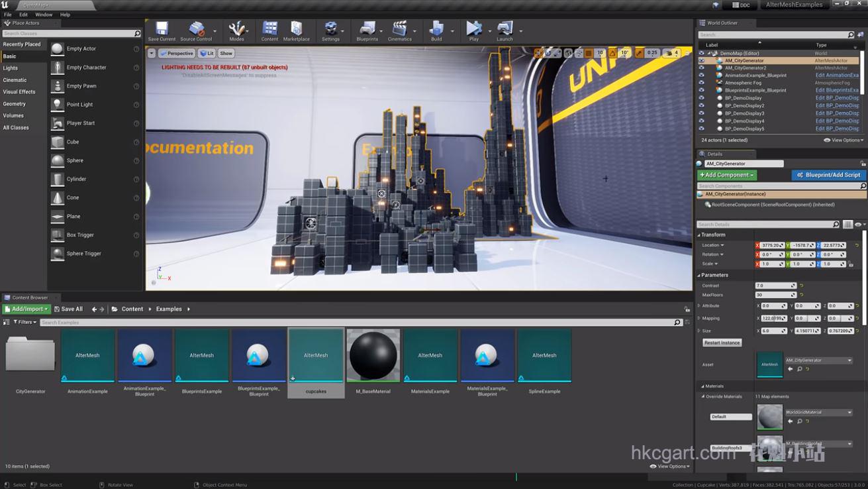868x489 pixels.
Task: Click the Add Component button
Action: point(727,175)
